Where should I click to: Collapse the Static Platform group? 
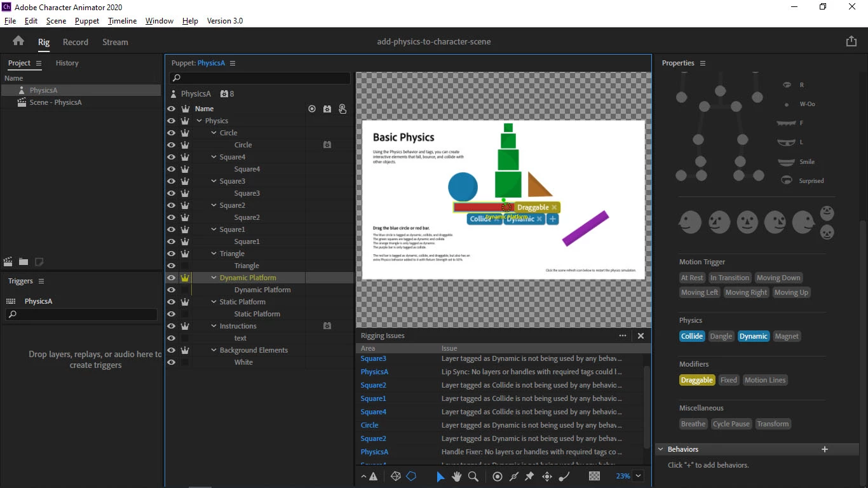tap(214, 302)
